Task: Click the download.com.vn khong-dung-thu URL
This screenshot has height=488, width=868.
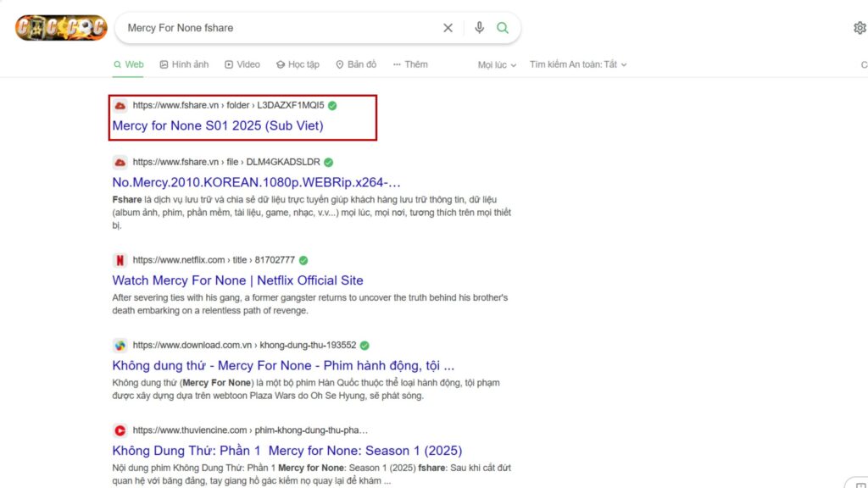Action: pos(244,346)
